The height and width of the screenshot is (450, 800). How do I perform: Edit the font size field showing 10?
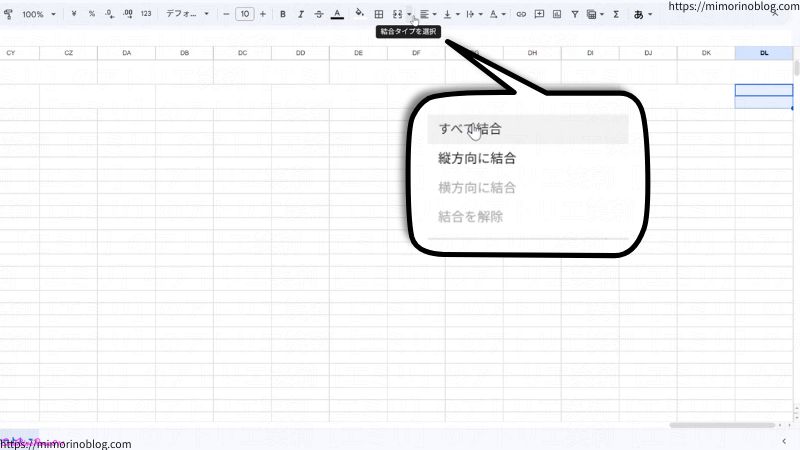(245, 14)
